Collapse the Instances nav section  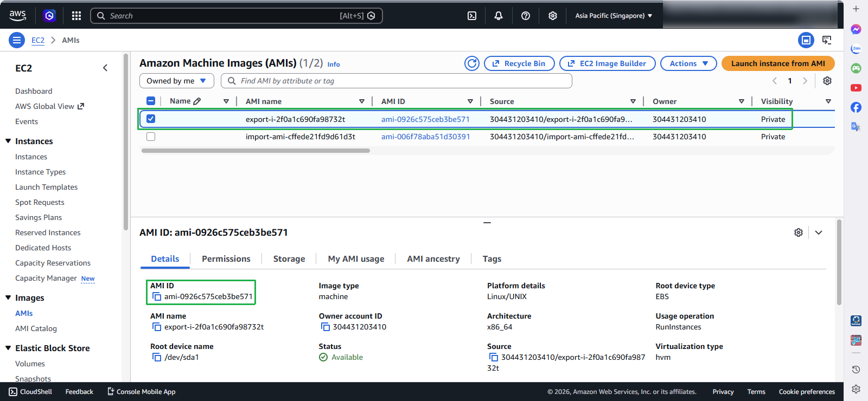[x=8, y=141]
